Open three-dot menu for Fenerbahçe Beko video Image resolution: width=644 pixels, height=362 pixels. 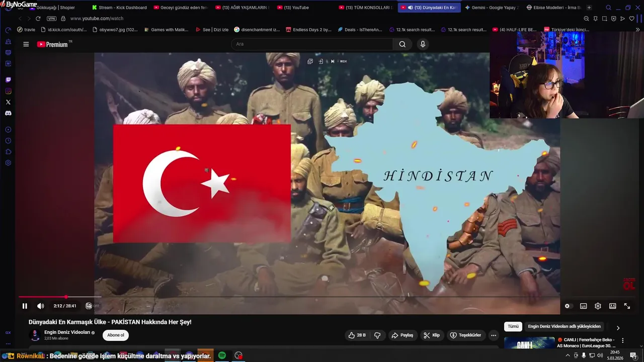coord(623,340)
